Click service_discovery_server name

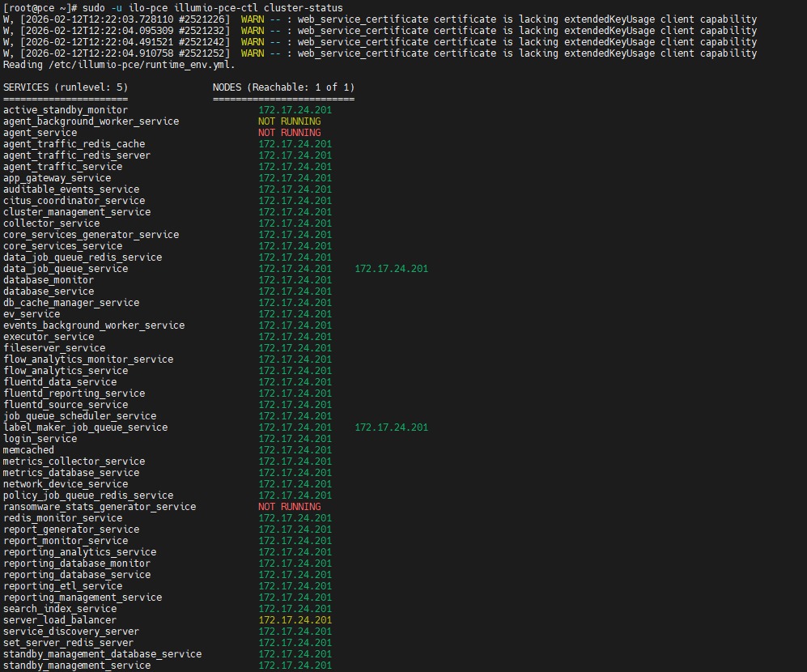[x=71, y=631]
